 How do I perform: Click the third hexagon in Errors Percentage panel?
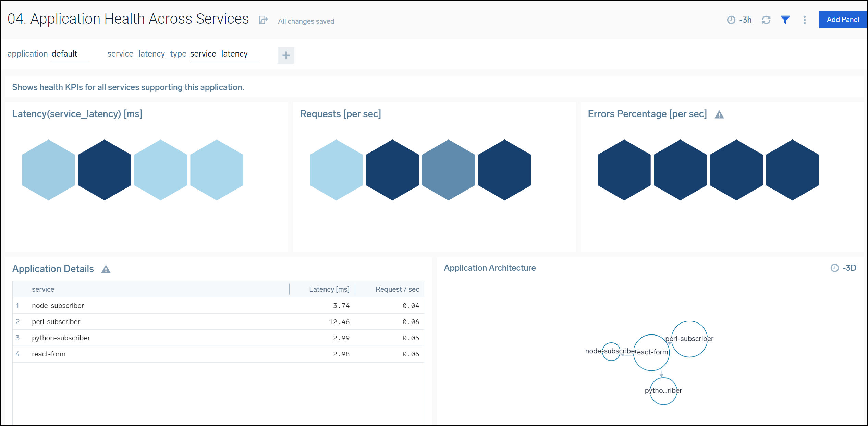click(736, 170)
